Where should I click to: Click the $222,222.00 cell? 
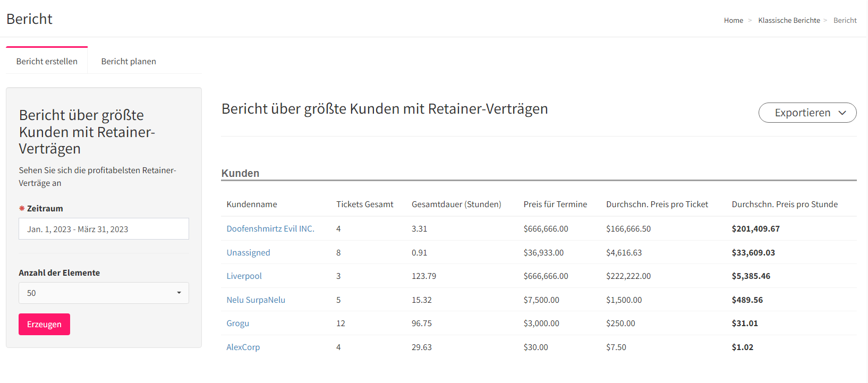coord(628,276)
